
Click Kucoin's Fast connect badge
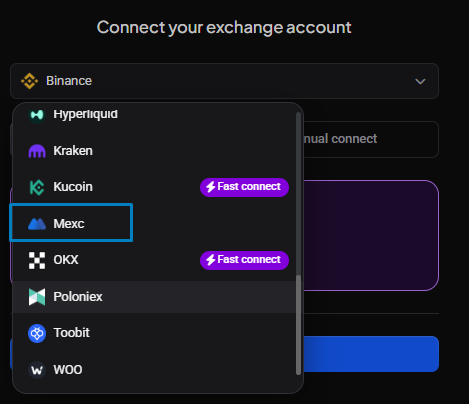tap(244, 187)
